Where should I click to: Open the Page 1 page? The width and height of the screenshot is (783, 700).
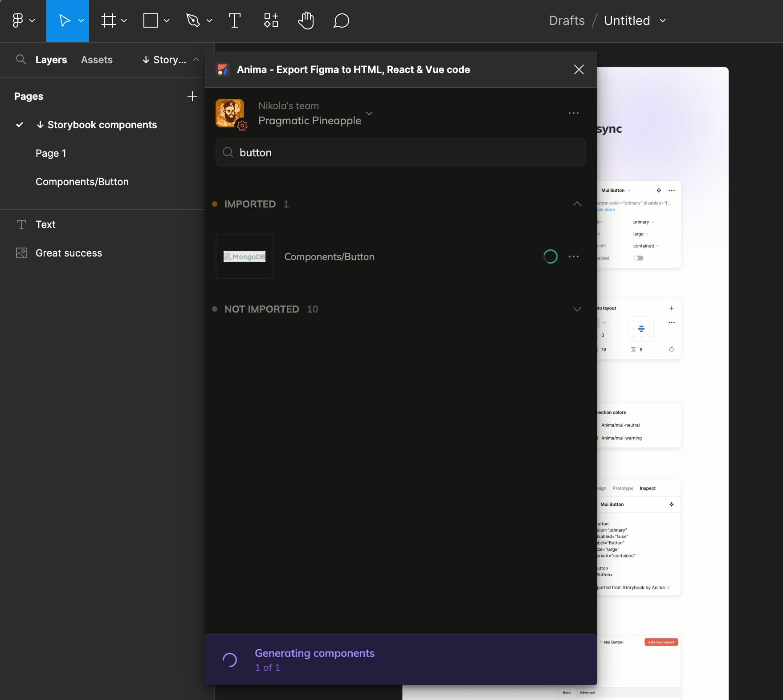point(51,153)
